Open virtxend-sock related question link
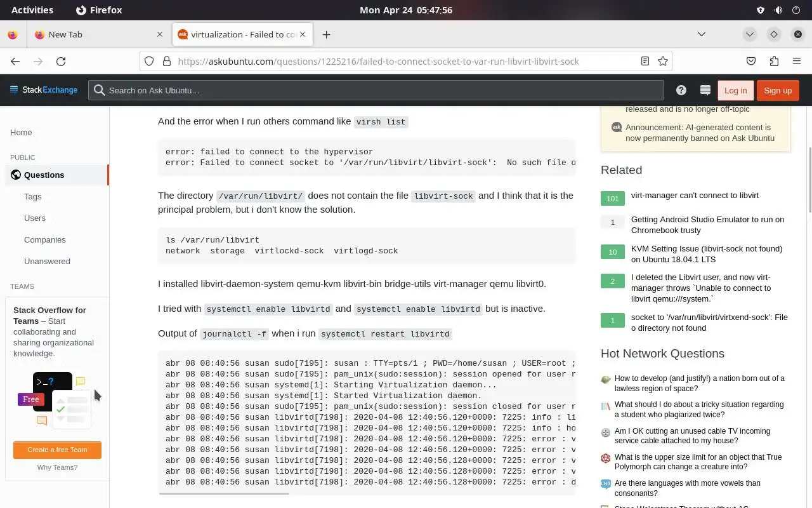The height and width of the screenshot is (508, 812). (709, 323)
